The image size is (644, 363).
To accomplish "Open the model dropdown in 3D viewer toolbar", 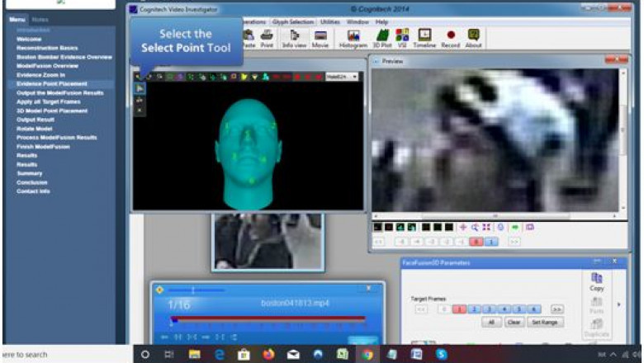I will (342, 77).
